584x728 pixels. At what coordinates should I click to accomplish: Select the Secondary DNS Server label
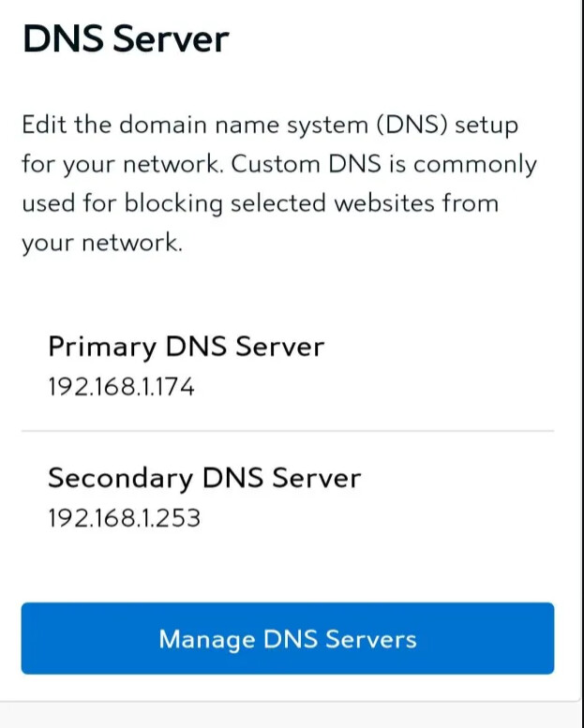coord(204,478)
